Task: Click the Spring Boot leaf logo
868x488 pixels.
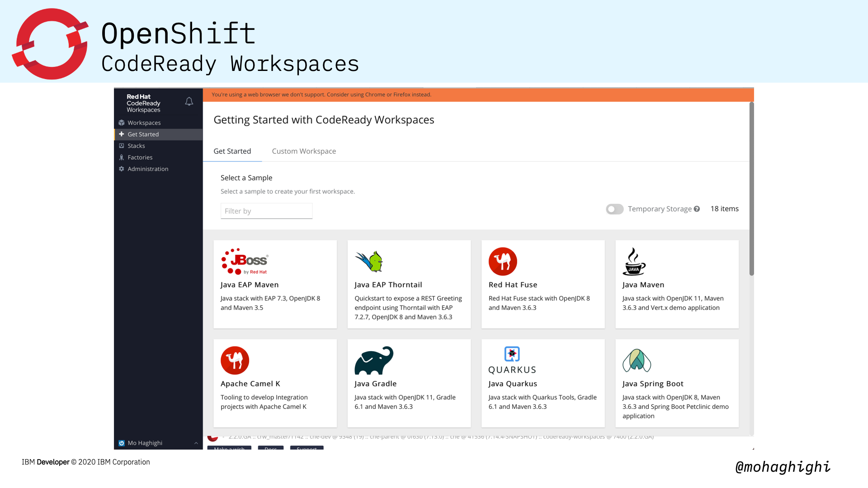Action: (637, 360)
